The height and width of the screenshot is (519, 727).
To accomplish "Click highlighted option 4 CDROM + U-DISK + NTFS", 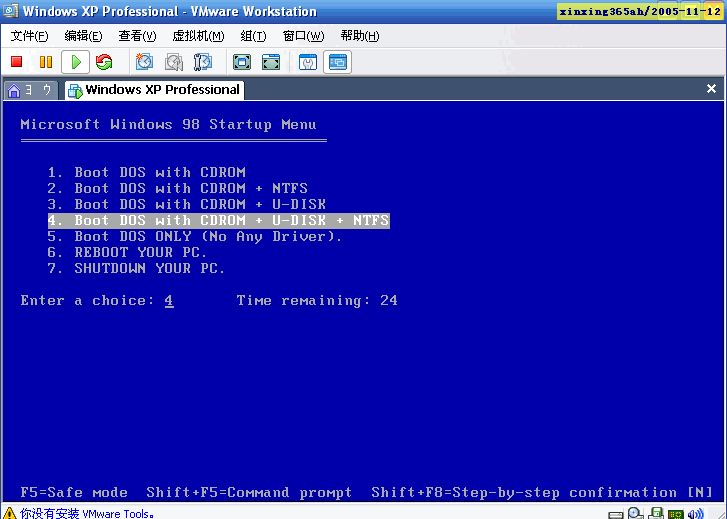I will [x=219, y=220].
